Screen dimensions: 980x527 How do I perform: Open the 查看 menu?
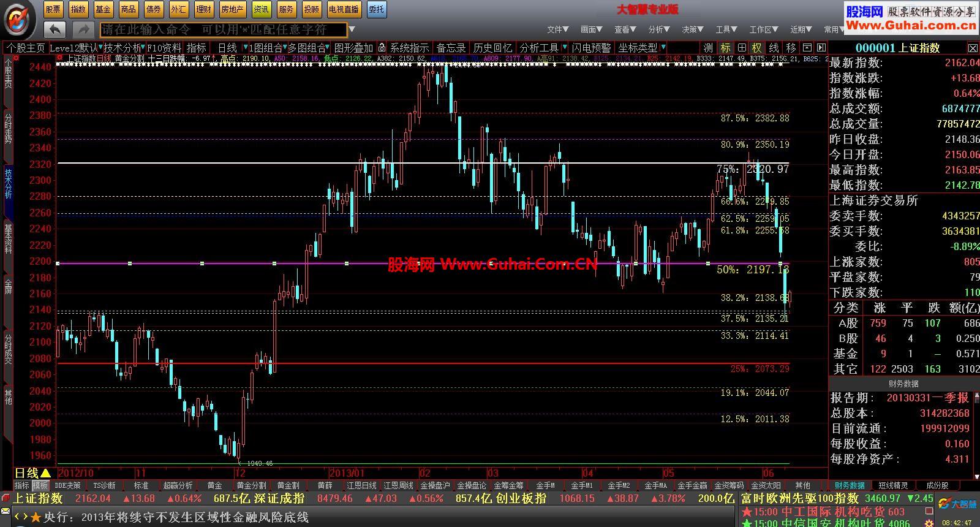pos(626,29)
